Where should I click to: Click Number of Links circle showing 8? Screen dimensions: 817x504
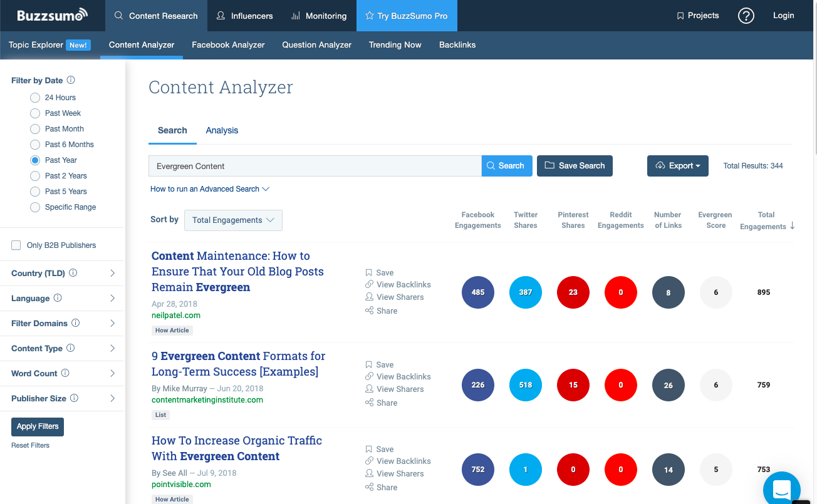click(x=669, y=292)
